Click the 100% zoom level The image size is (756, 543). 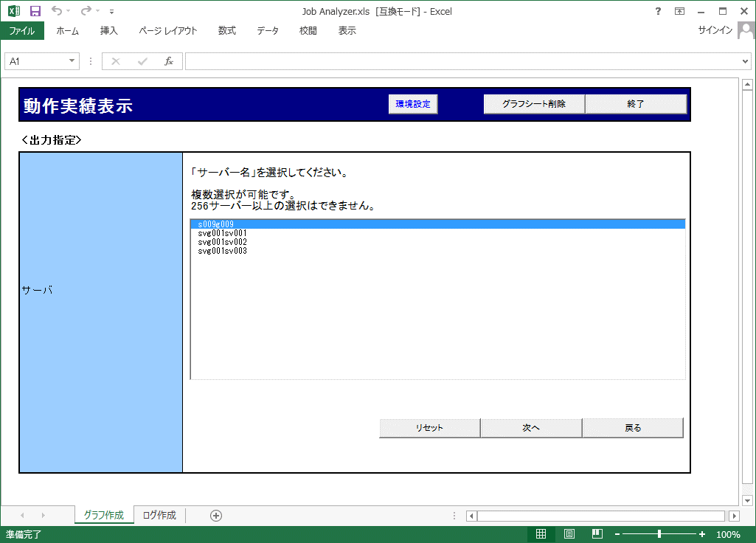[x=728, y=534]
